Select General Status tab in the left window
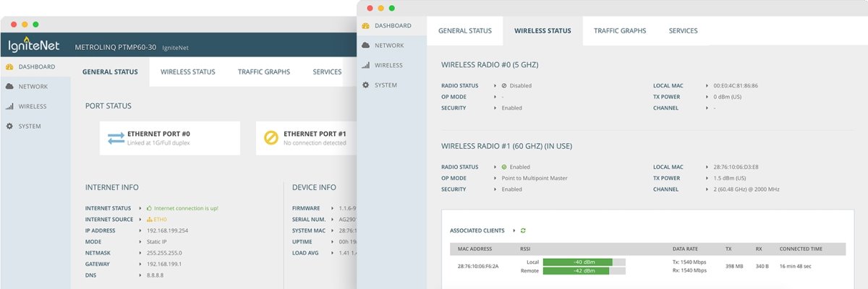The image size is (868, 289). [110, 72]
